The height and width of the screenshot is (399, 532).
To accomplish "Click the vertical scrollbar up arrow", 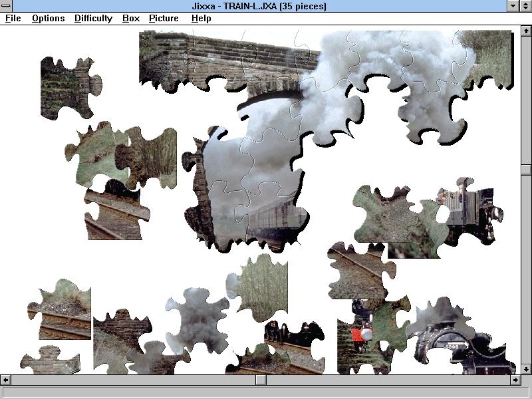I will [526, 31].
